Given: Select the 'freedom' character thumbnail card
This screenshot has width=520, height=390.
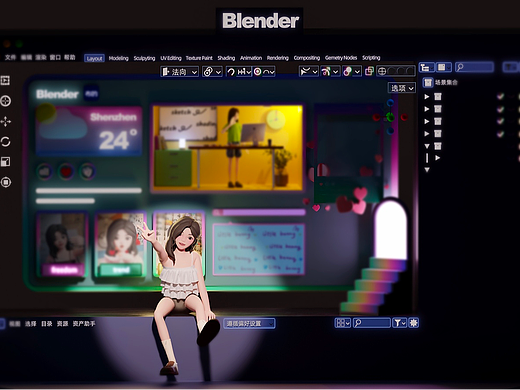Looking at the screenshot, I should (x=62, y=244).
